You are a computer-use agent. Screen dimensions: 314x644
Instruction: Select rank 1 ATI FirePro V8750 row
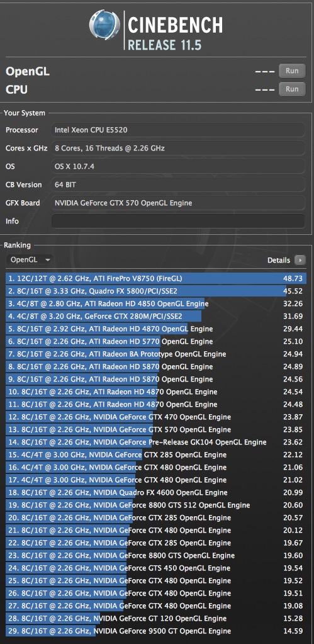pos(156,278)
